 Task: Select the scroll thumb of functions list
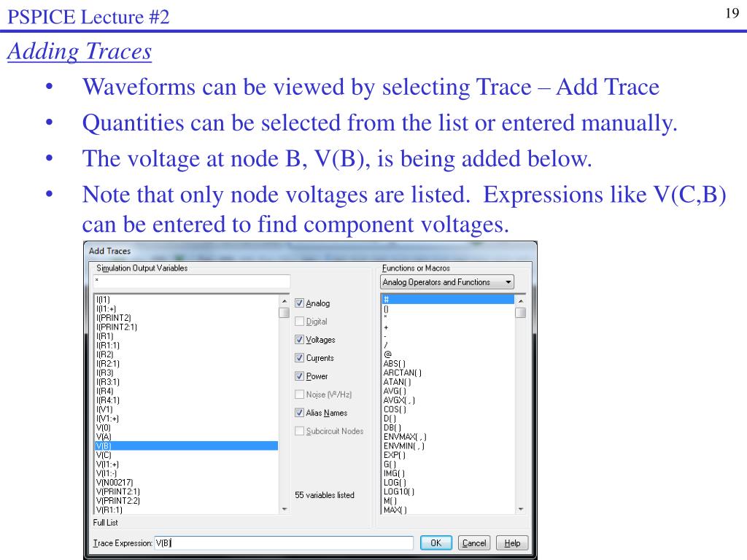[521, 312]
